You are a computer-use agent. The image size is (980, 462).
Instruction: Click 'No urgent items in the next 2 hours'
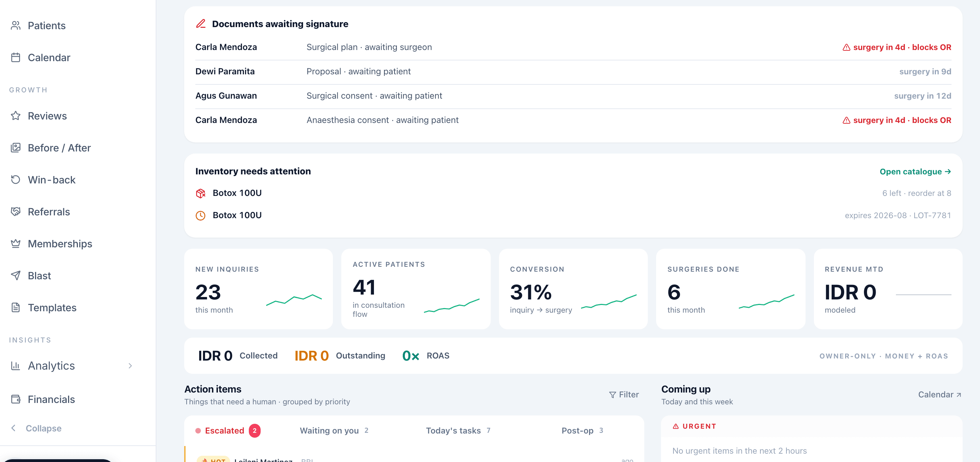[x=739, y=451]
